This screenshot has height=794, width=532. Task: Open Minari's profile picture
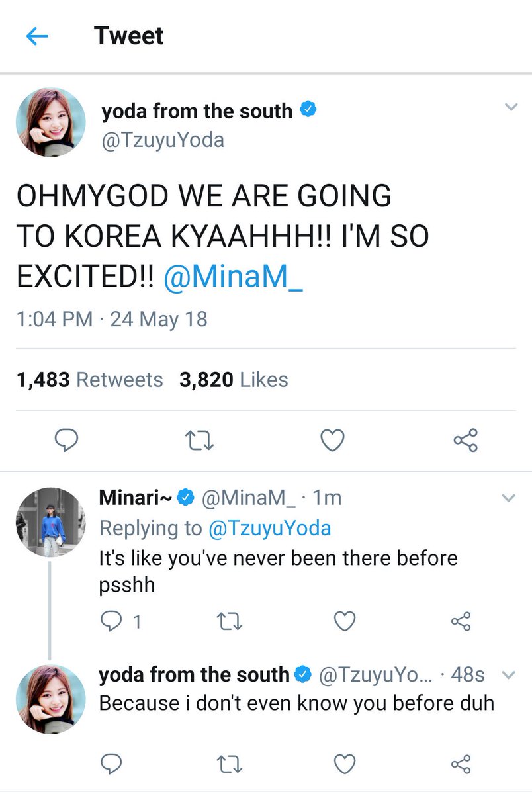click(x=50, y=522)
